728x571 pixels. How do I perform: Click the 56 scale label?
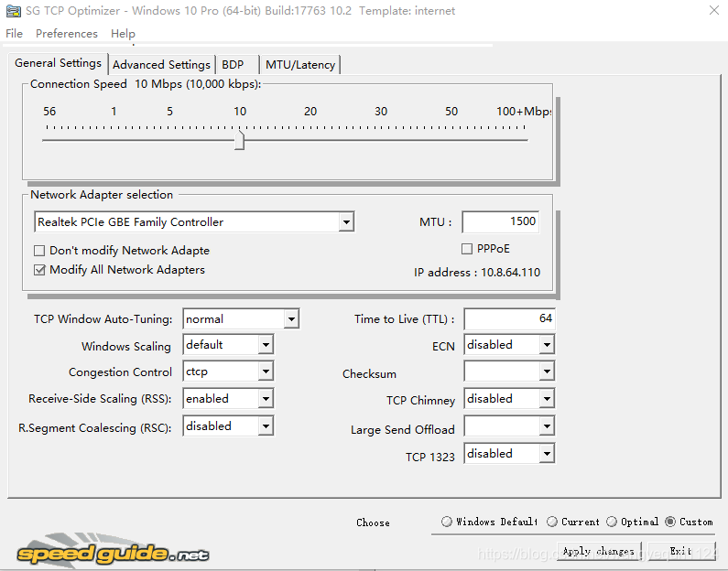pyautogui.click(x=49, y=112)
